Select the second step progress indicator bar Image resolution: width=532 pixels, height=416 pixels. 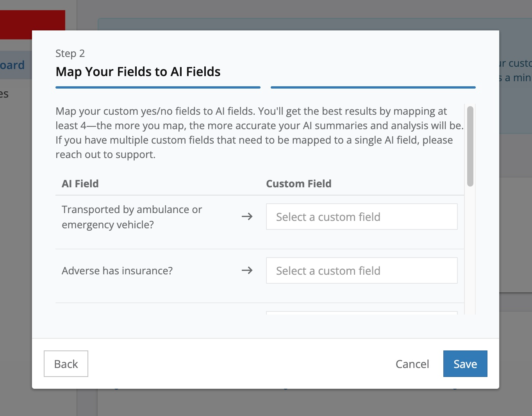(373, 87)
